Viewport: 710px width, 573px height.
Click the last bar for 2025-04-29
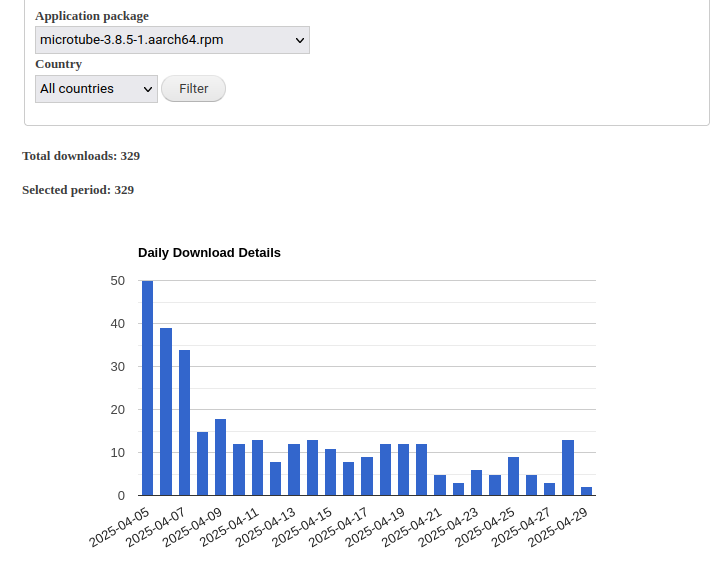click(586, 491)
